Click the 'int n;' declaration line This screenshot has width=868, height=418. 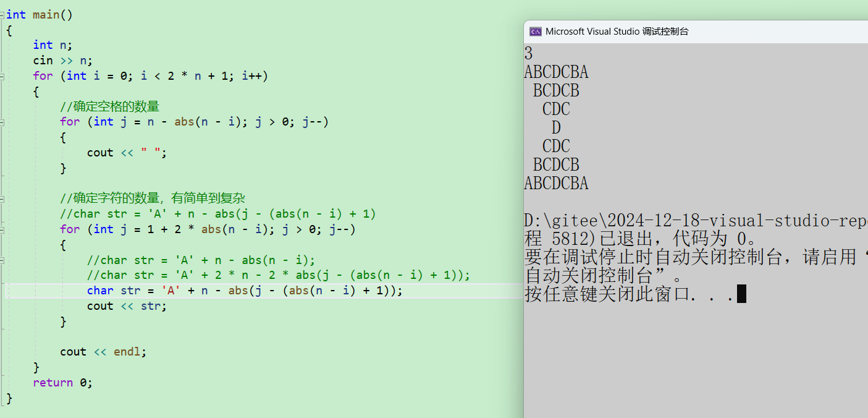point(53,45)
